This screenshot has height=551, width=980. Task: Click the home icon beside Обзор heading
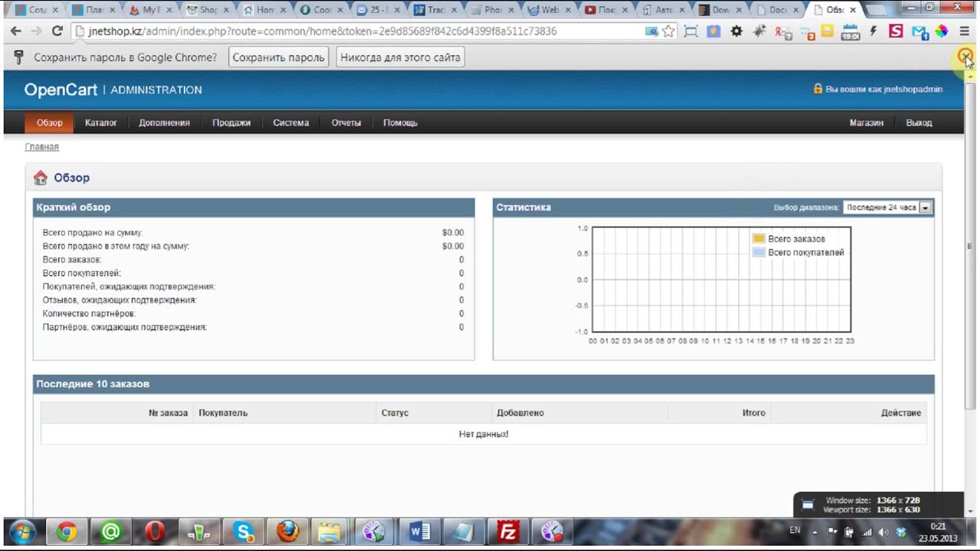41,178
